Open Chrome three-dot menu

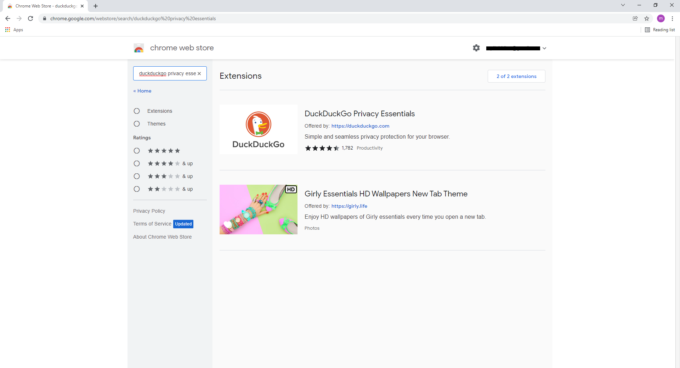coord(672,19)
